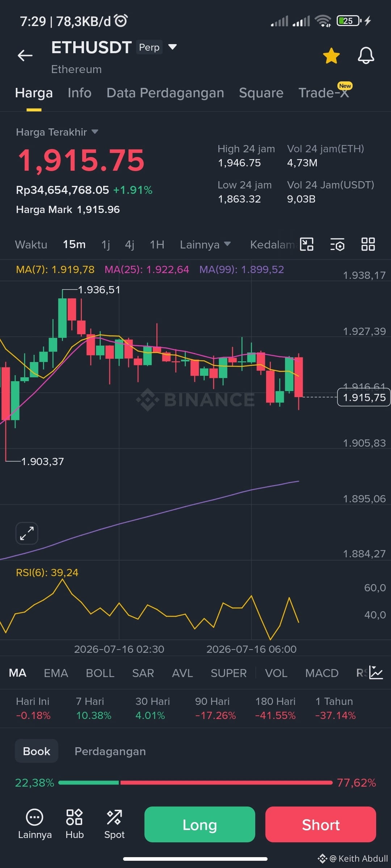Image resolution: width=391 pixels, height=868 pixels.
Task: Expand the Lainnya timeframe dropdown
Action: point(205,244)
